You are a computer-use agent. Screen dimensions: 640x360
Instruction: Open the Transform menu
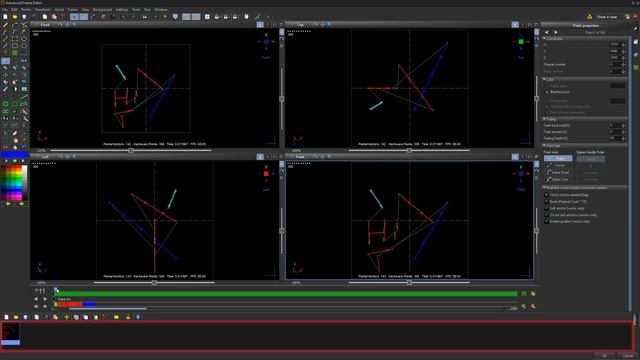[42, 9]
